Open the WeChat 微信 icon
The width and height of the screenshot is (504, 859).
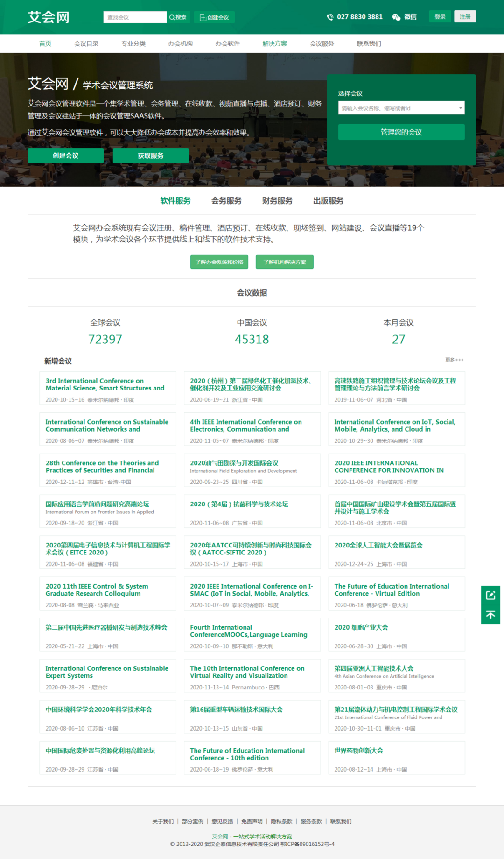pos(396,17)
